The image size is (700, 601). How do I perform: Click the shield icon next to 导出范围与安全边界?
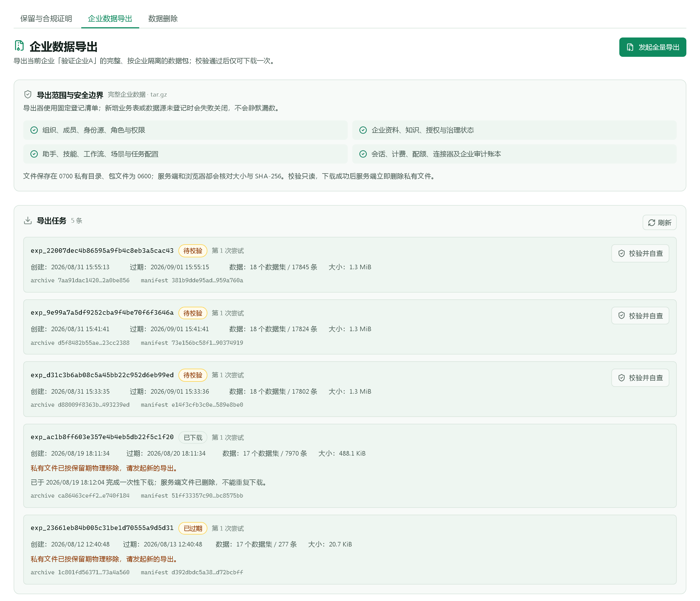click(28, 94)
